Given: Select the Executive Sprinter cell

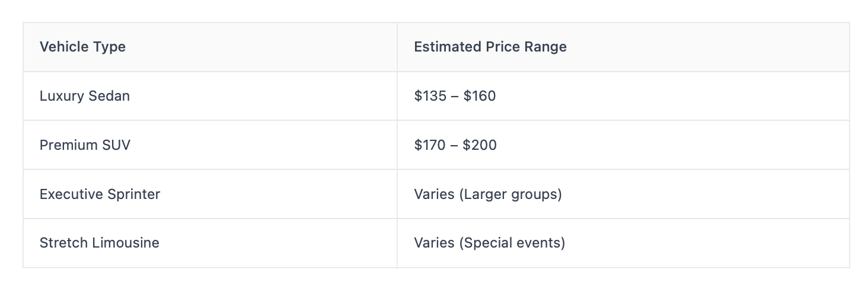Looking at the screenshot, I should [x=100, y=194].
